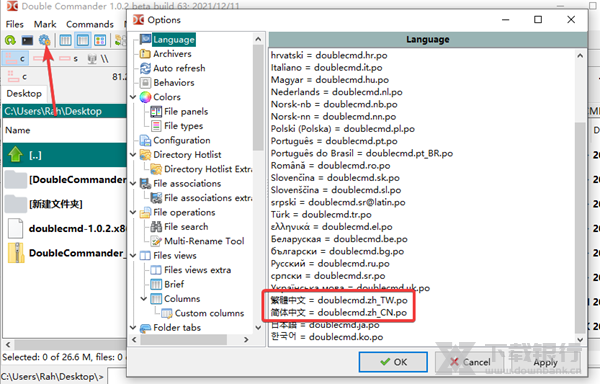This screenshot has height=384, width=600.
Task: Click the Apply button
Action: [545, 362]
